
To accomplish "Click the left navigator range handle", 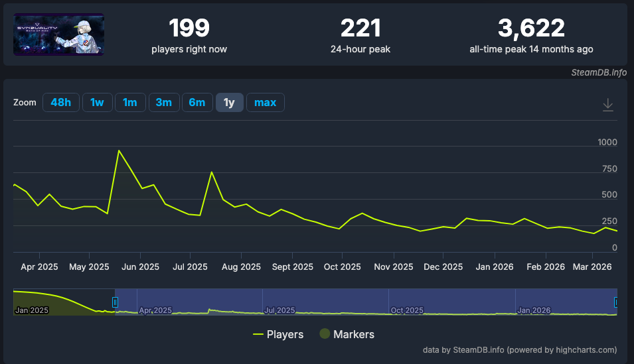I will pos(115,302).
